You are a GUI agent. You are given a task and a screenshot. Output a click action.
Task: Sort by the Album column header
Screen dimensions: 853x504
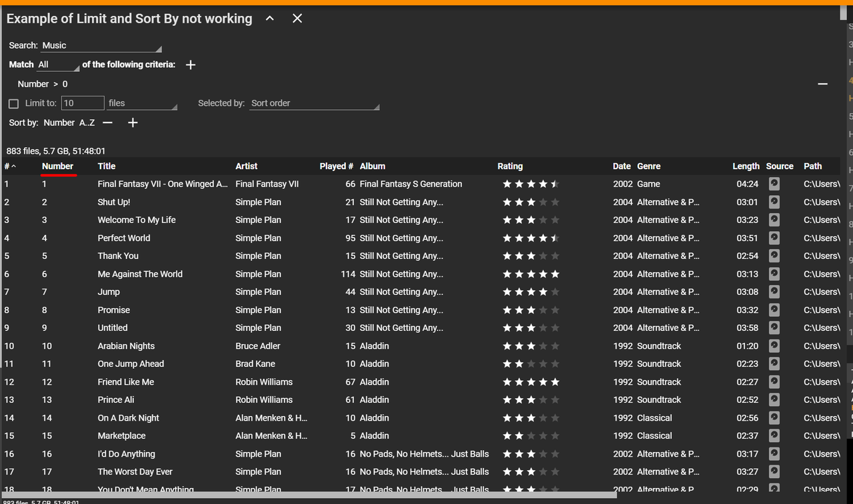[x=373, y=166]
